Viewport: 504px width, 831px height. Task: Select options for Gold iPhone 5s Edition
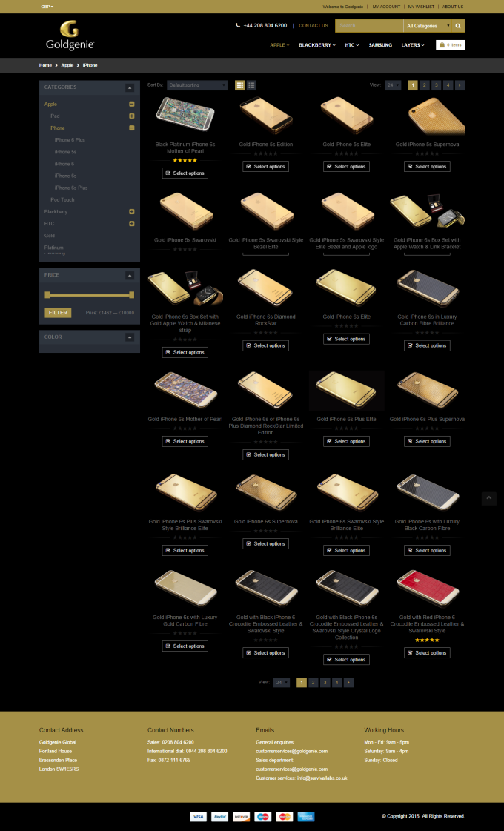265,166
